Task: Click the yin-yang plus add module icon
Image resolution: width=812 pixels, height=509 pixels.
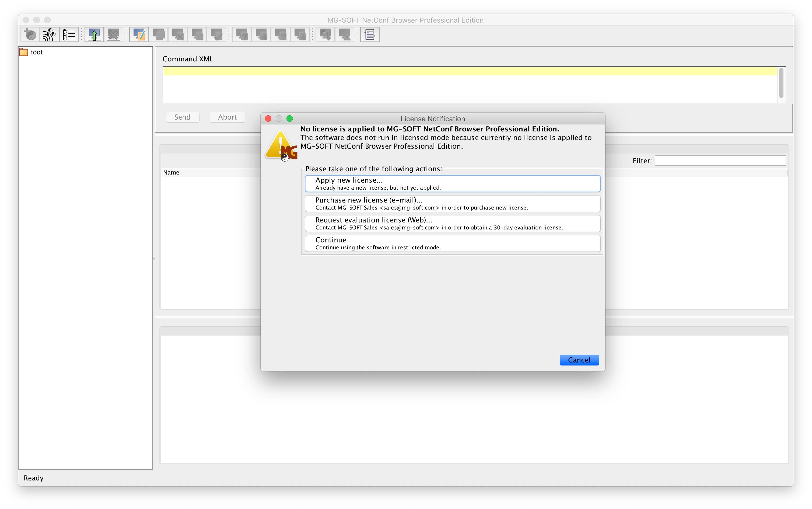Action: click(30, 34)
